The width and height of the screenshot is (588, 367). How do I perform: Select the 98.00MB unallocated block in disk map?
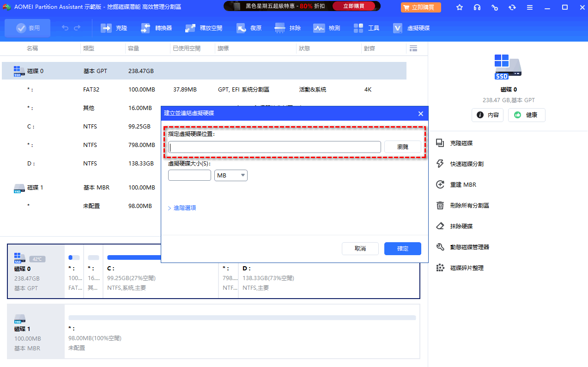click(242, 331)
